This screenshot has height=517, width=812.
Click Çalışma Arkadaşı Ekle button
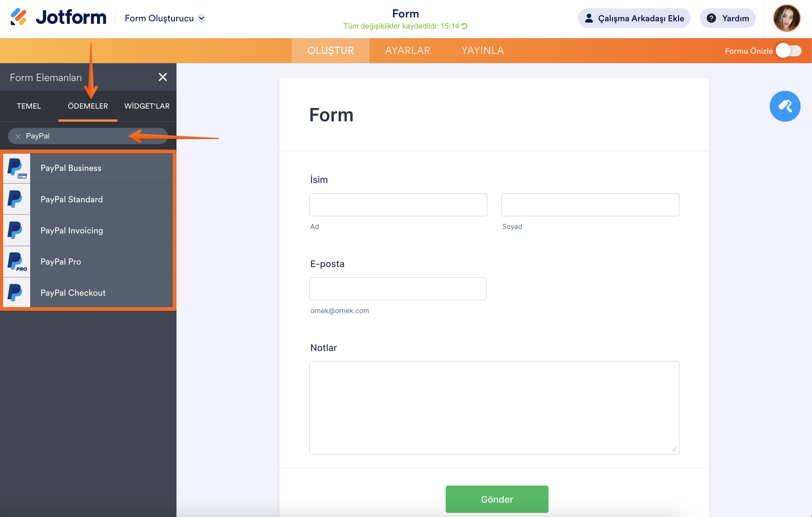point(634,18)
